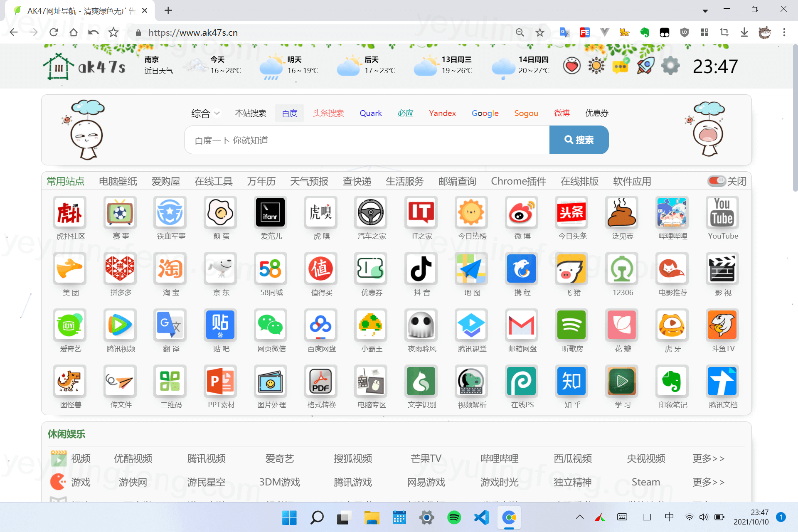Screen dimensions: 798x532
Task: Open header gear settings icon
Action: pyautogui.click(x=670, y=66)
